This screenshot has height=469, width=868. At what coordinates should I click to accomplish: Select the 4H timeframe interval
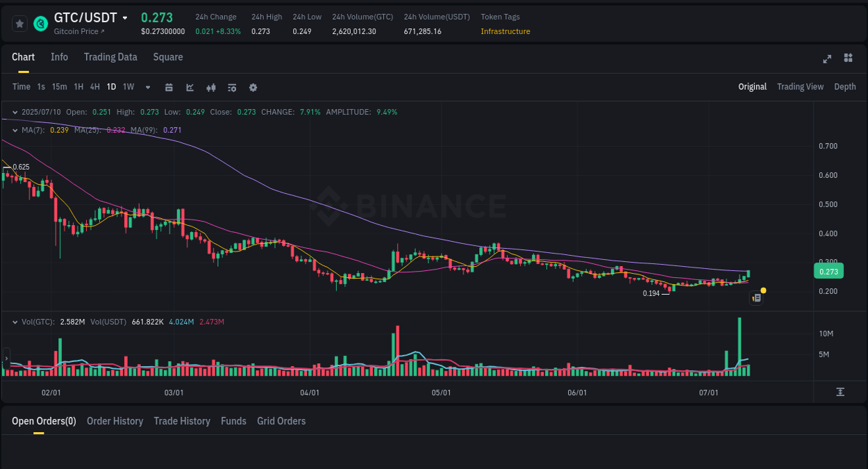coord(94,87)
